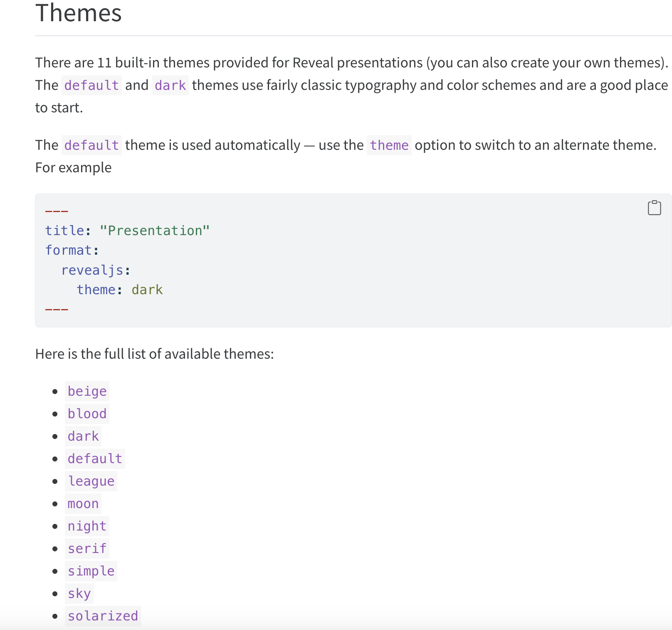Image resolution: width=672 pixels, height=630 pixels.
Task: Click inline 'dark' code in the first paragraph
Action: [170, 85]
